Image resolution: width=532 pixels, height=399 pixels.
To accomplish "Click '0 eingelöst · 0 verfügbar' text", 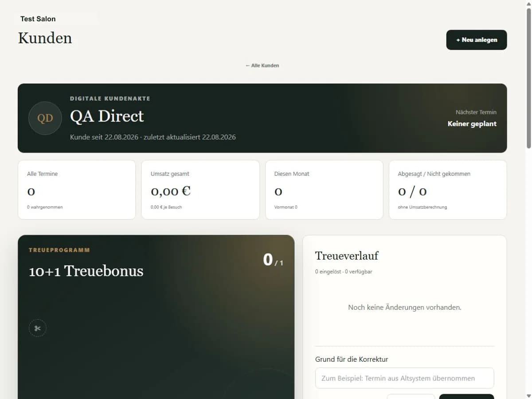I will [344, 272].
